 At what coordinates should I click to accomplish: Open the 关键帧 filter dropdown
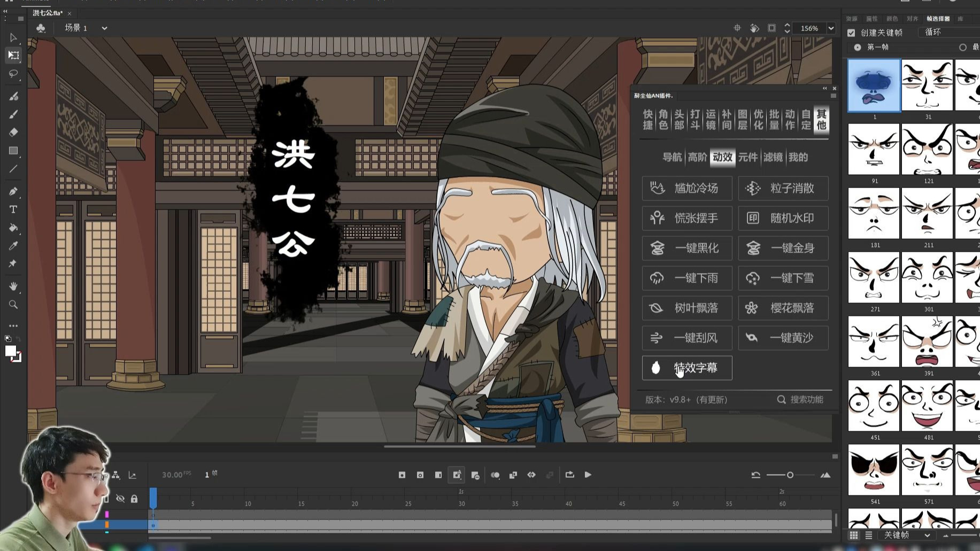point(906,535)
